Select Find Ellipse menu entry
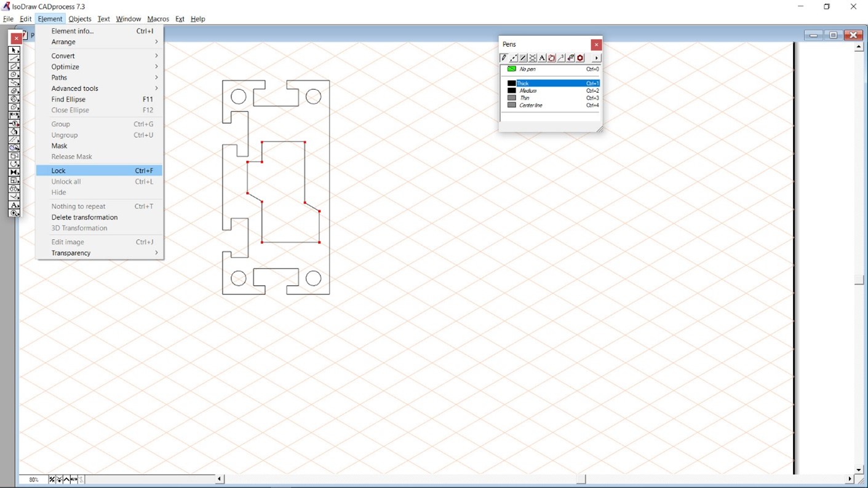Viewport: 868px width, 488px height. coord(99,100)
